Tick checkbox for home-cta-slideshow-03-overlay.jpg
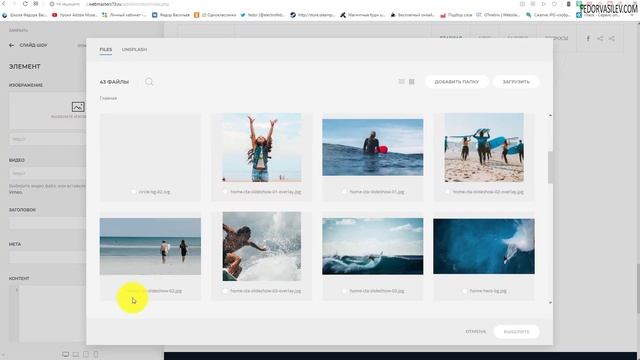 225,291
